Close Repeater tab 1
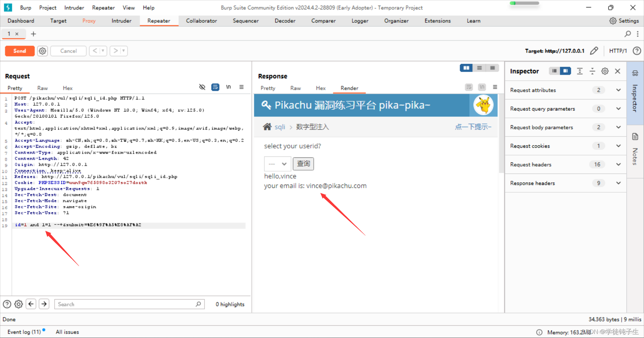644x338 pixels. (x=17, y=34)
